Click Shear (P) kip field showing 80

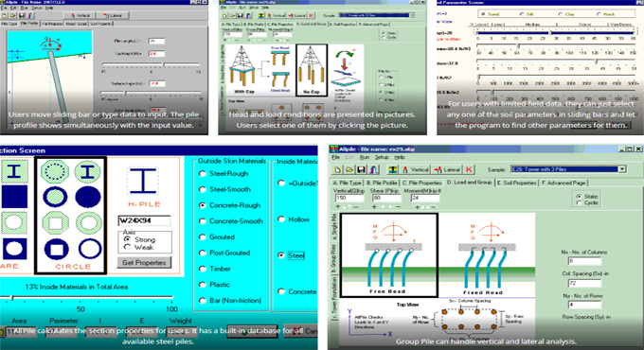[x=387, y=198]
